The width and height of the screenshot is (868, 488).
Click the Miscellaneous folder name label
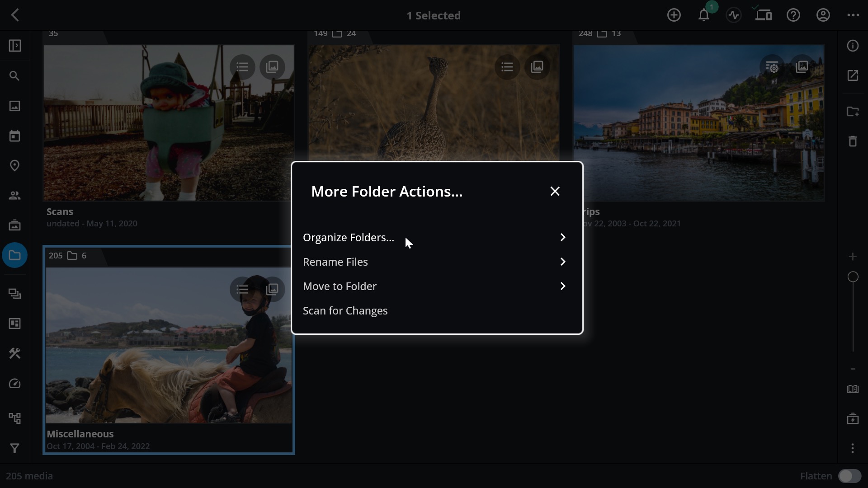click(x=80, y=434)
